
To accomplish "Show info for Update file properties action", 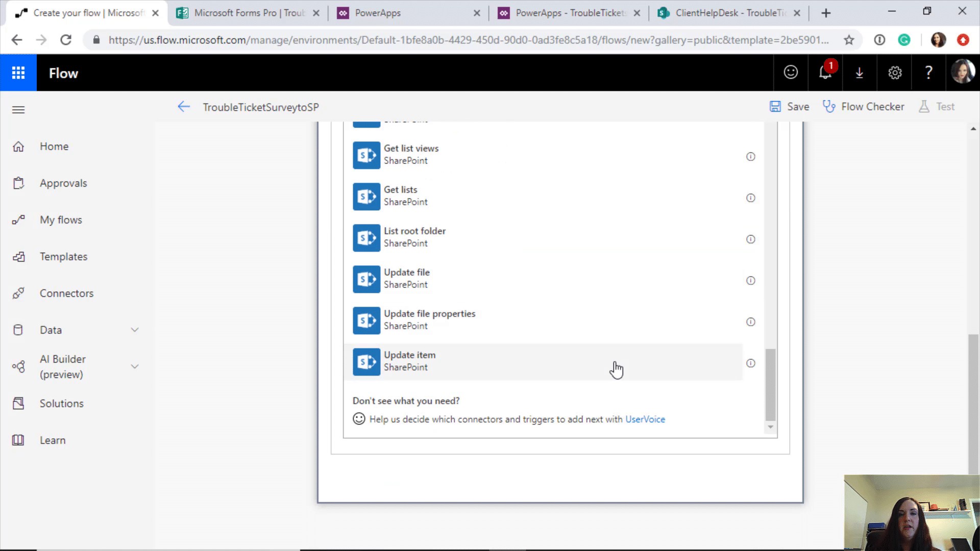I will (750, 322).
